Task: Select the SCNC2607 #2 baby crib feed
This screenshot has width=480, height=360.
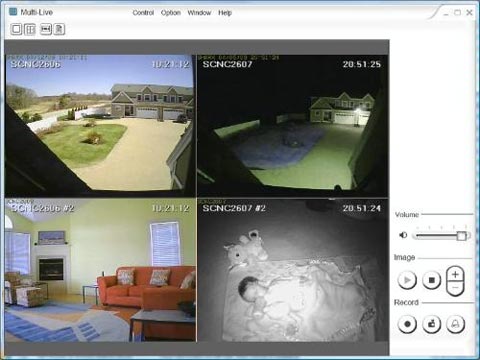Action: point(293,270)
